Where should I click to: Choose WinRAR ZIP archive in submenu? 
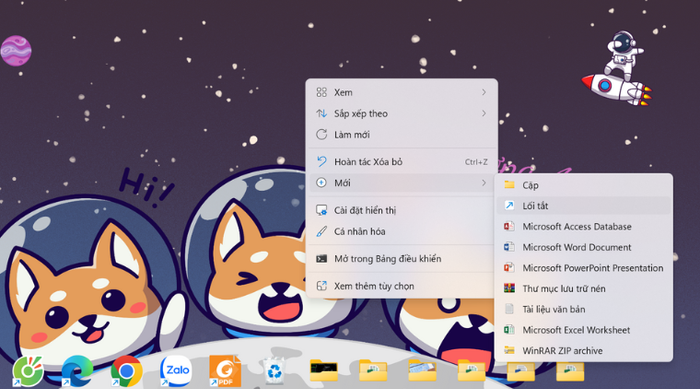tap(583, 351)
